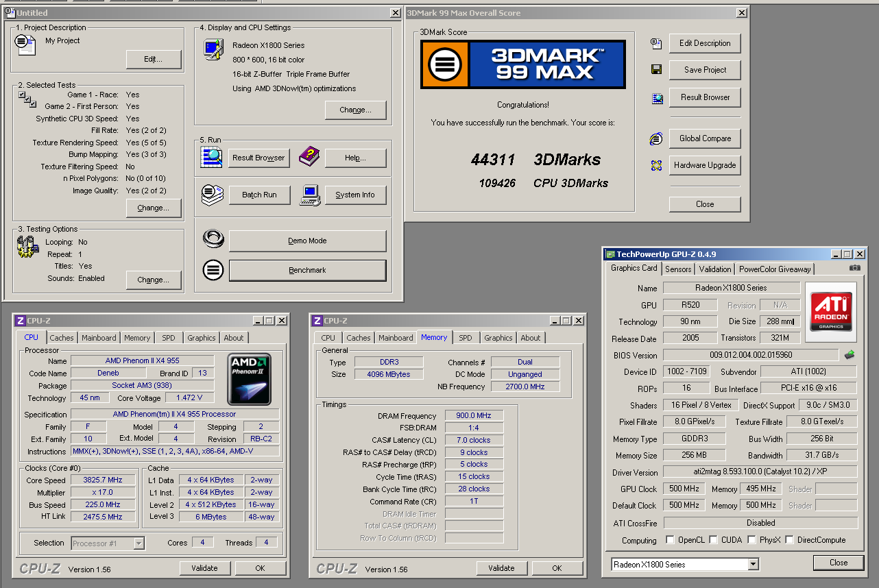Click the Hardware Upgrade icon in score window

pyautogui.click(x=656, y=165)
